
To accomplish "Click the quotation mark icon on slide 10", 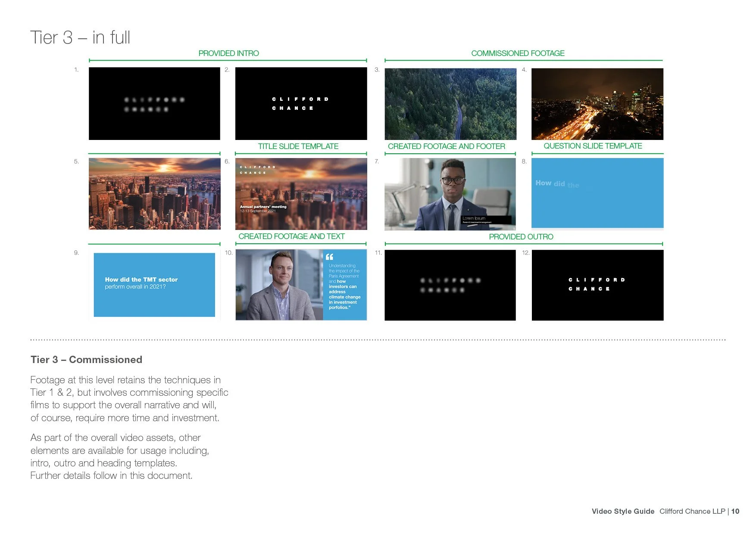I will (x=329, y=257).
